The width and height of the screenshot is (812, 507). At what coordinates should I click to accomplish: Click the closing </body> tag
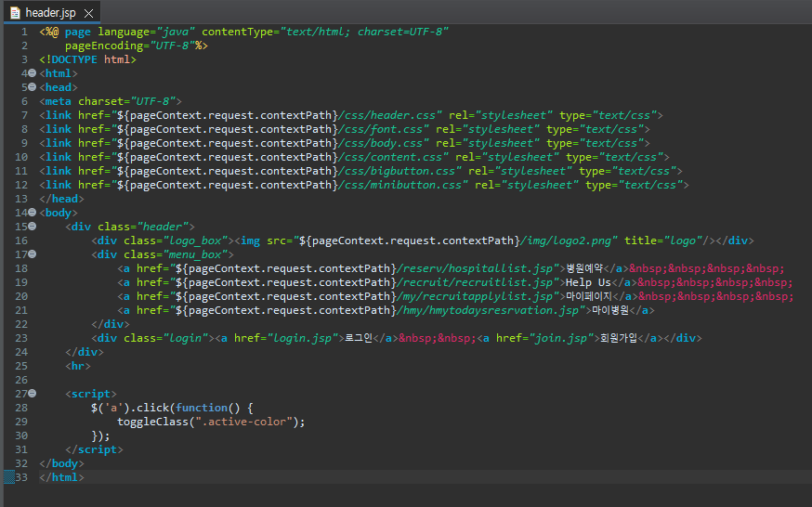point(61,463)
